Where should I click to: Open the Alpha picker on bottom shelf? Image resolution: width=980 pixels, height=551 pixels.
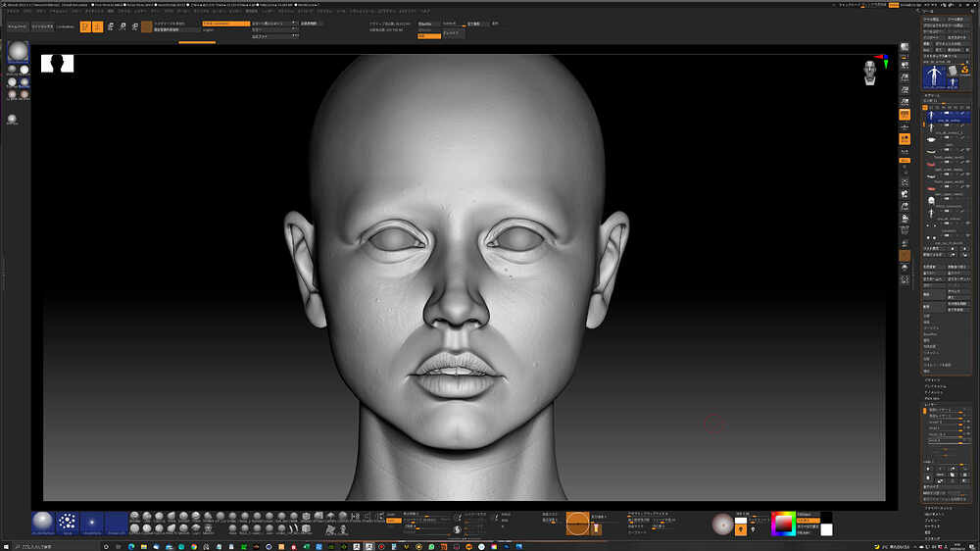[92, 523]
